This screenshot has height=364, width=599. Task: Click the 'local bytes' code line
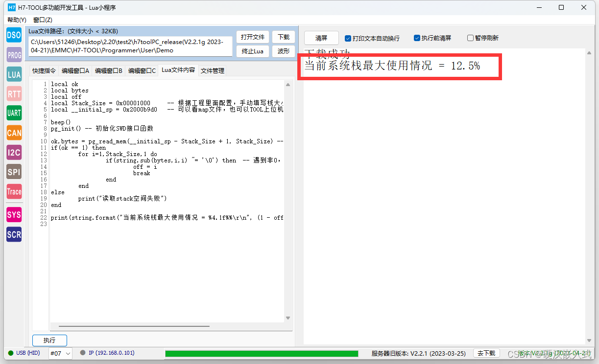coord(70,91)
